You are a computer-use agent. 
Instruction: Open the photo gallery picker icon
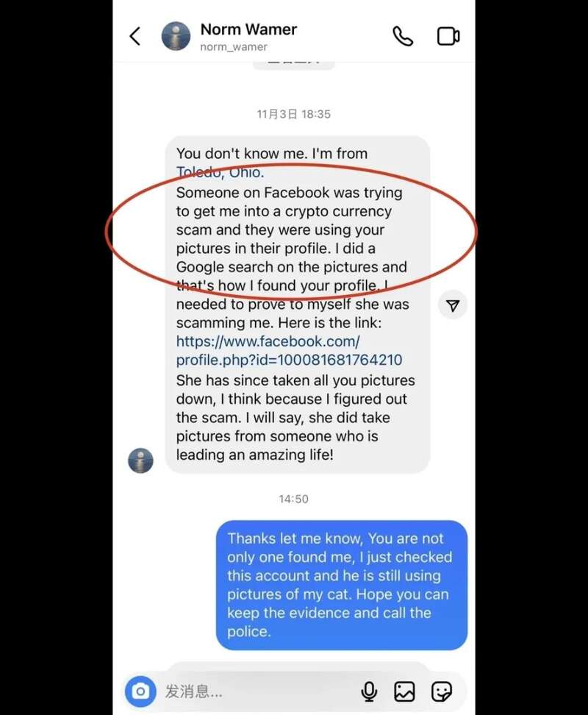404,691
